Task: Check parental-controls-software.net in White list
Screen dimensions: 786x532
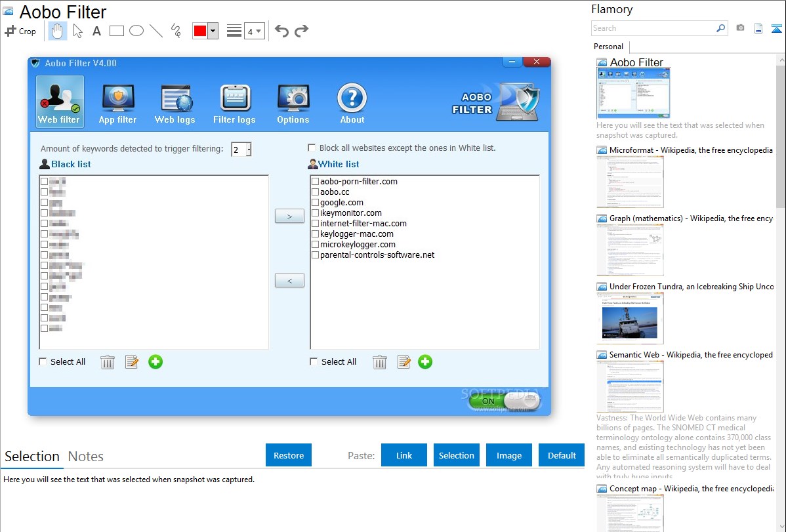Action: [x=316, y=255]
